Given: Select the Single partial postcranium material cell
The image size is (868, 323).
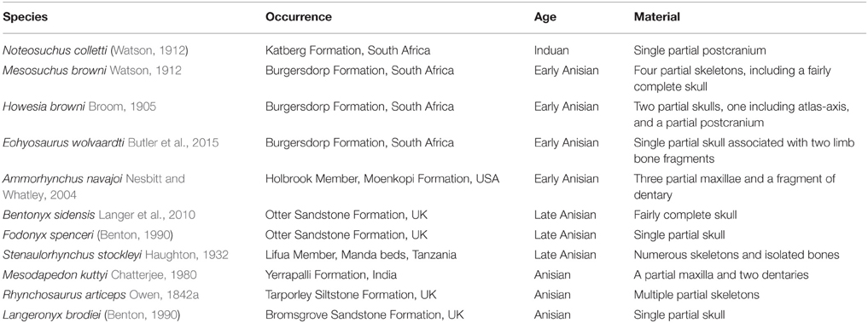Looking at the screenshot, I should (700, 51).
